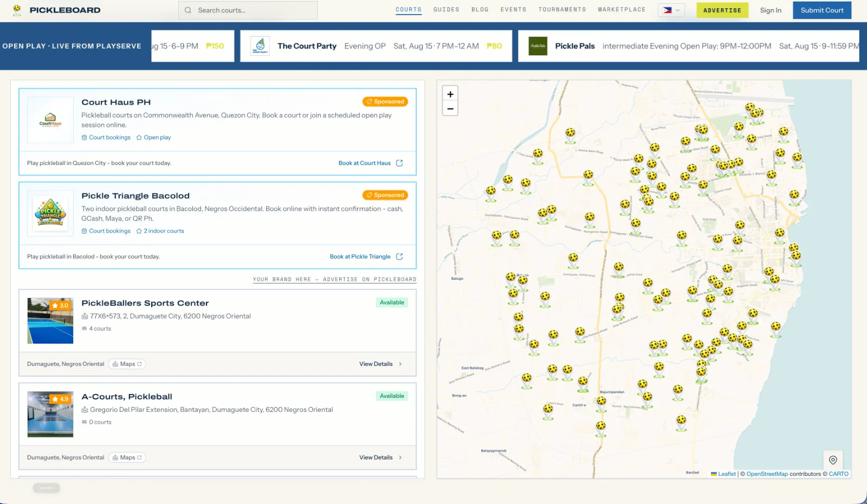Click the 4.9 rating badge on A-Courts
The height and width of the screenshot is (504, 867).
tap(60, 399)
